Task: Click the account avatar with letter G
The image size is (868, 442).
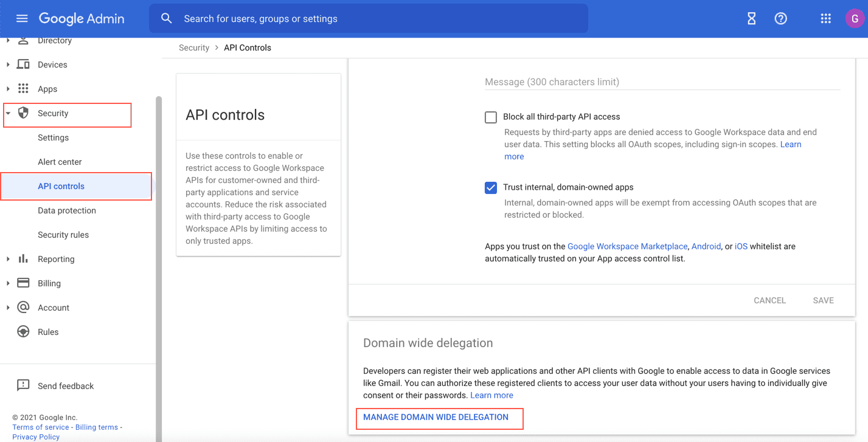Action: 855,18
